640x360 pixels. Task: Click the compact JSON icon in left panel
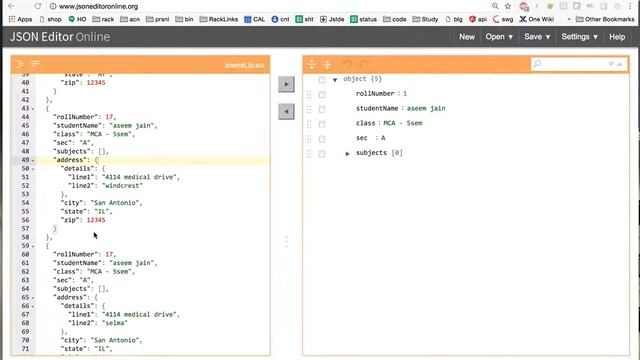coord(36,64)
